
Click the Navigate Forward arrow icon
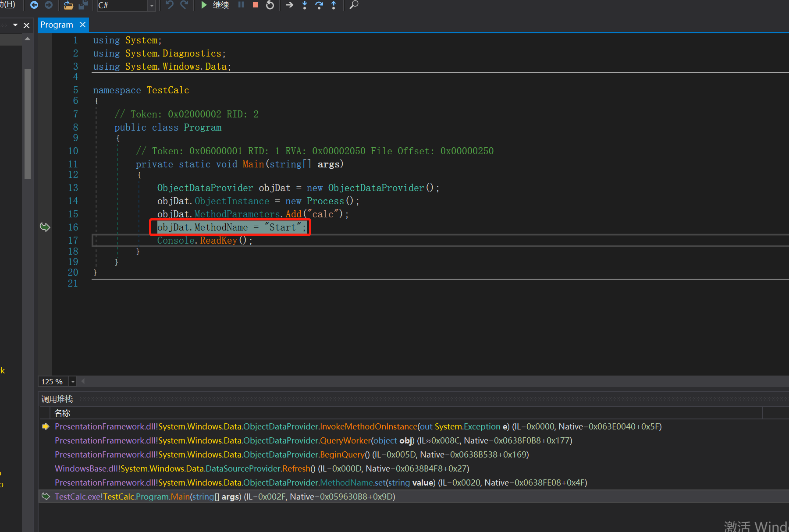coord(49,5)
